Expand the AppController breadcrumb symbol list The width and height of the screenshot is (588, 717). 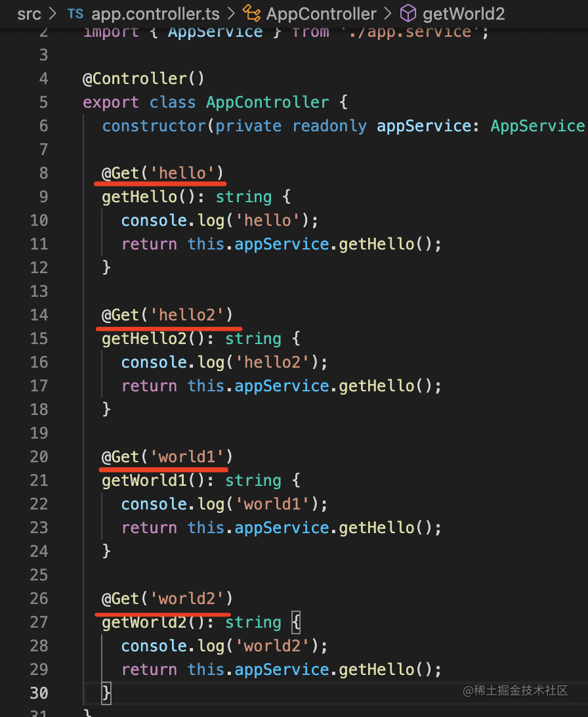(321, 14)
